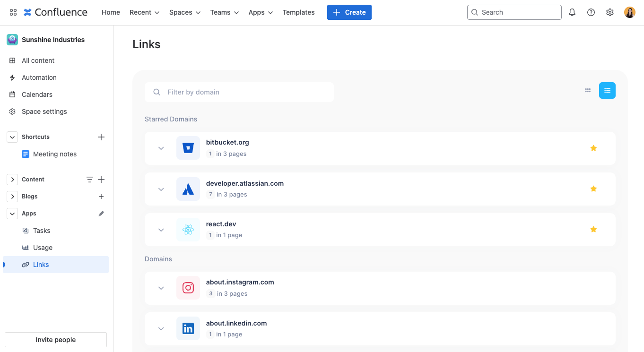
Task: Open the Tasks app in the sidebar
Action: point(42,230)
